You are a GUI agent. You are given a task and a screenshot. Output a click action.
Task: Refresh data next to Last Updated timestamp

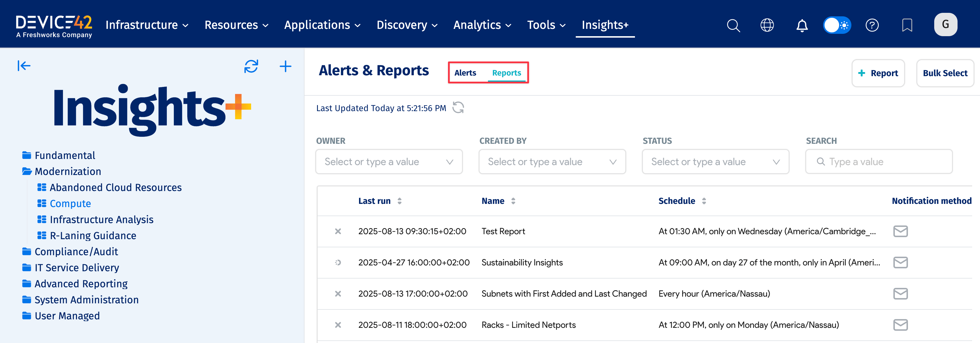click(x=458, y=108)
